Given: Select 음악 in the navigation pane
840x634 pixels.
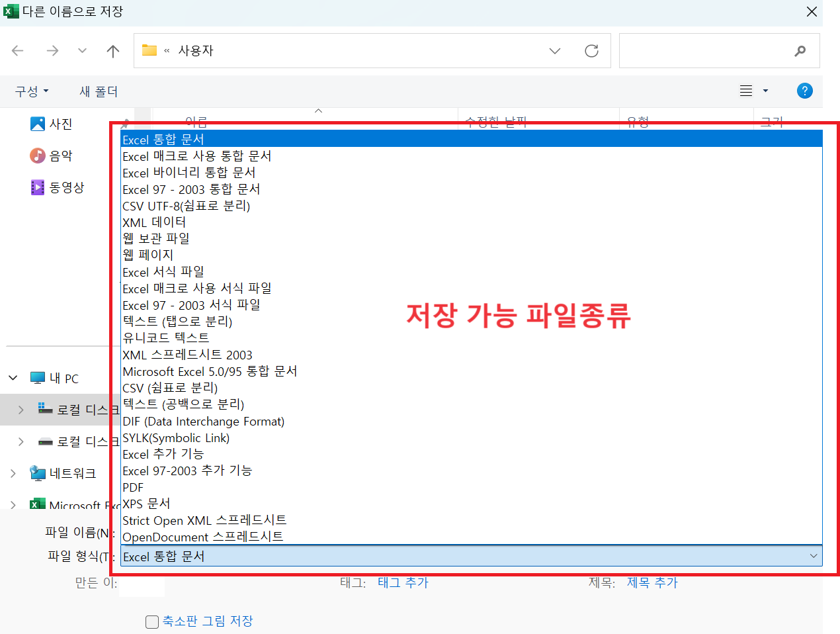Looking at the screenshot, I should click(52, 156).
